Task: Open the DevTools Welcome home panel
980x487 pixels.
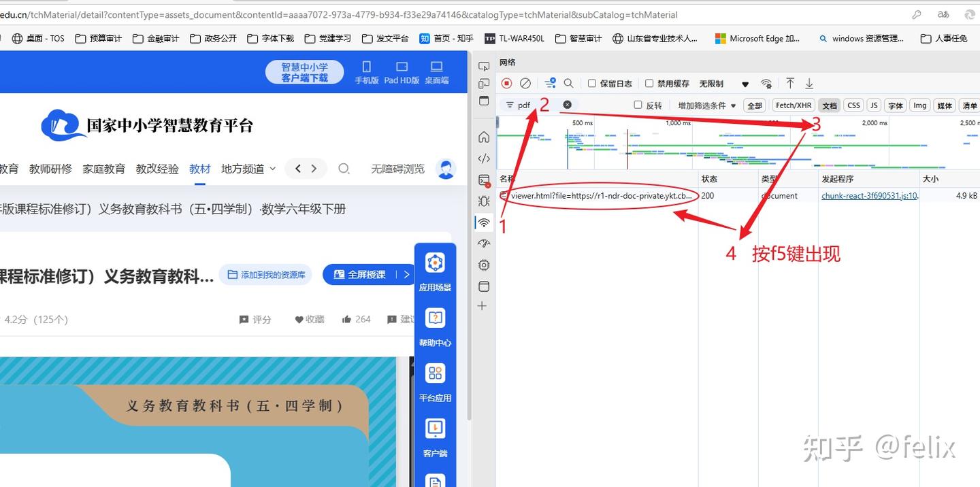Action: tap(484, 137)
